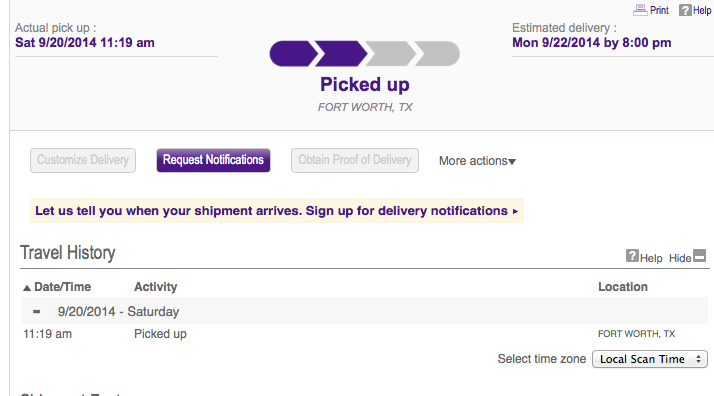
Task: Click Obtain Proof of Delivery button
Action: tap(355, 160)
